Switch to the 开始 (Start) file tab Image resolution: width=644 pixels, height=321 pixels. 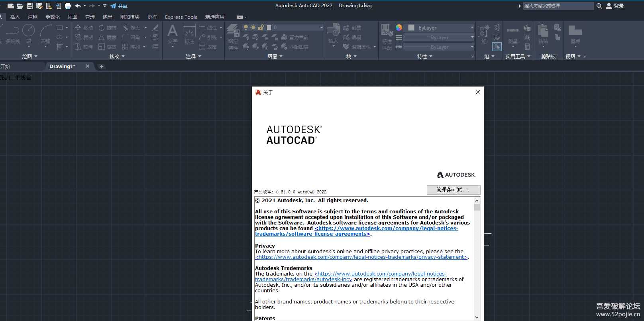(x=6, y=67)
